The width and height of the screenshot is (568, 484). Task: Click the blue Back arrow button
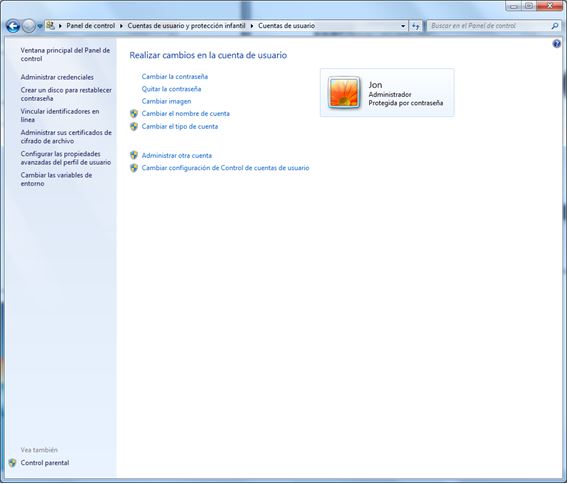pyautogui.click(x=13, y=26)
